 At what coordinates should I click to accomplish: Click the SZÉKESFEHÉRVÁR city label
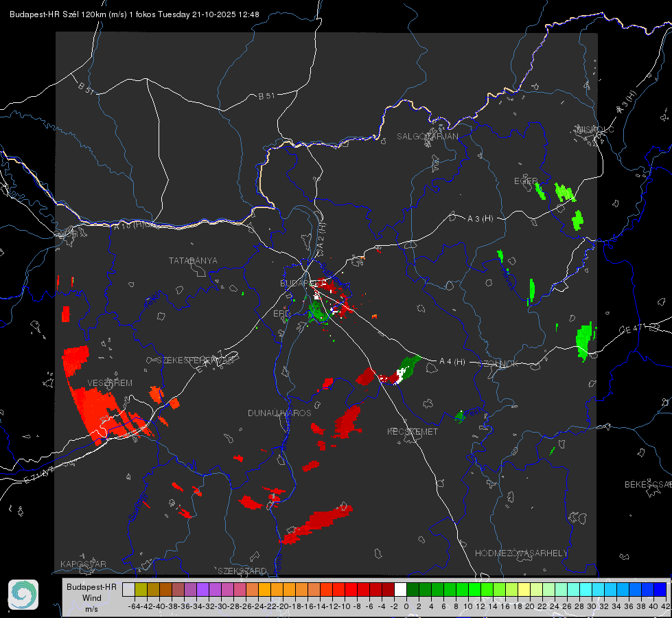point(197,360)
